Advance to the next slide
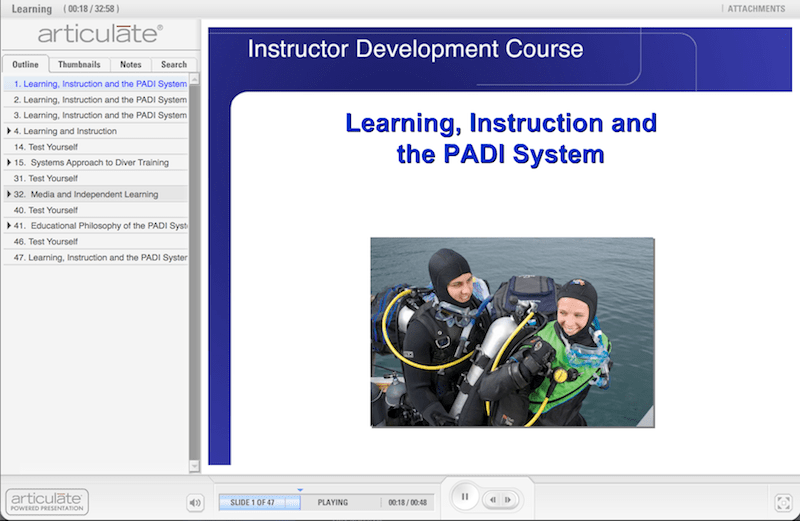Image resolution: width=800 pixels, height=521 pixels. (x=508, y=500)
